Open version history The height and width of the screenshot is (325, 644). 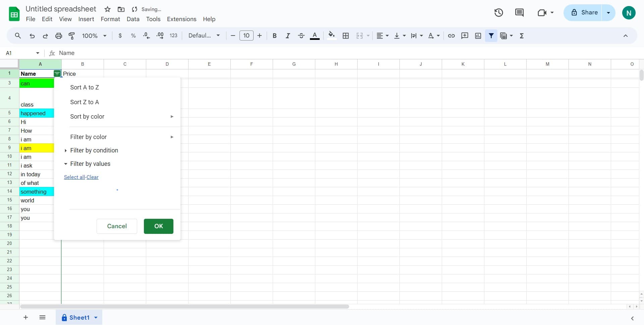(x=498, y=12)
